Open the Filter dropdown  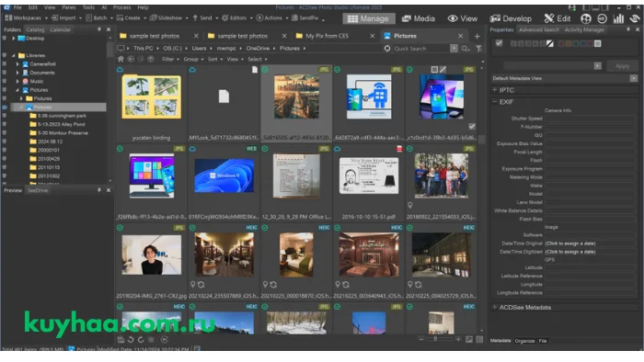tap(170, 59)
